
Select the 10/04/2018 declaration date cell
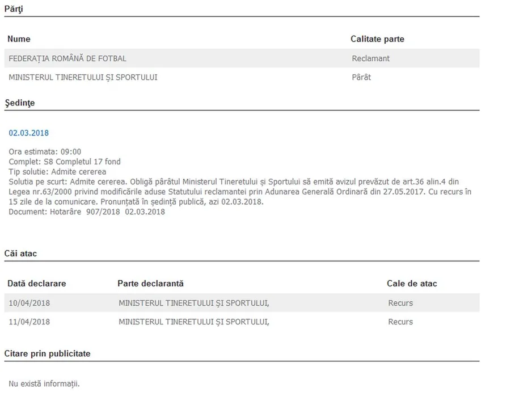click(x=29, y=303)
